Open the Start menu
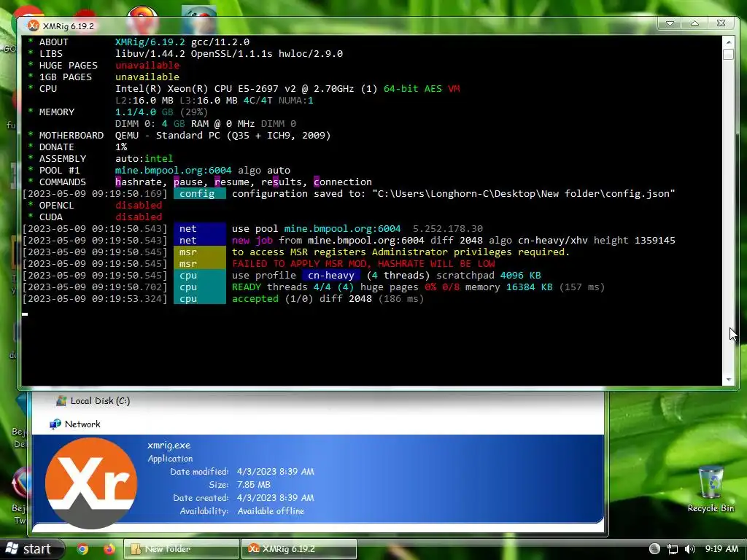This screenshot has width=747, height=560. pyautogui.click(x=31, y=549)
